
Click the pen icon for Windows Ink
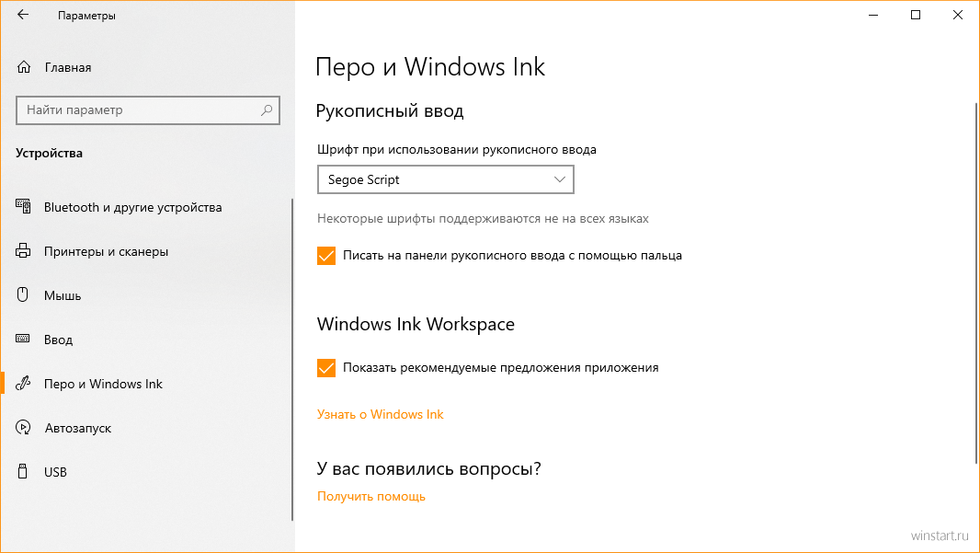(23, 383)
